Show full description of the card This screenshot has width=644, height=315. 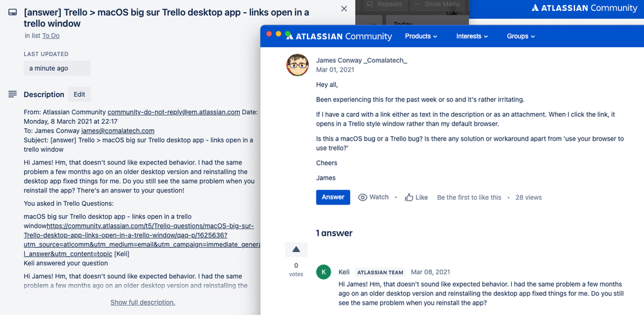click(x=142, y=302)
